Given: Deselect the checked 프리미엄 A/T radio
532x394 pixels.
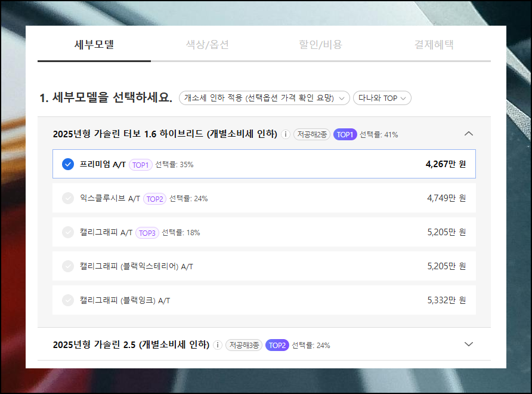Looking at the screenshot, I should pyautogui.click(x=68, y=164).
